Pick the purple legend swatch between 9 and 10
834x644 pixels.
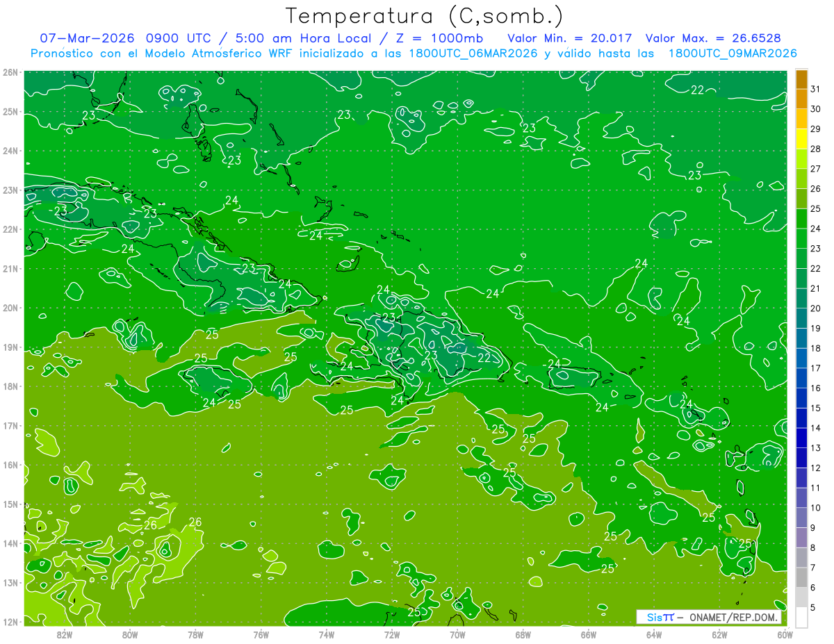[x=801, y=518]
